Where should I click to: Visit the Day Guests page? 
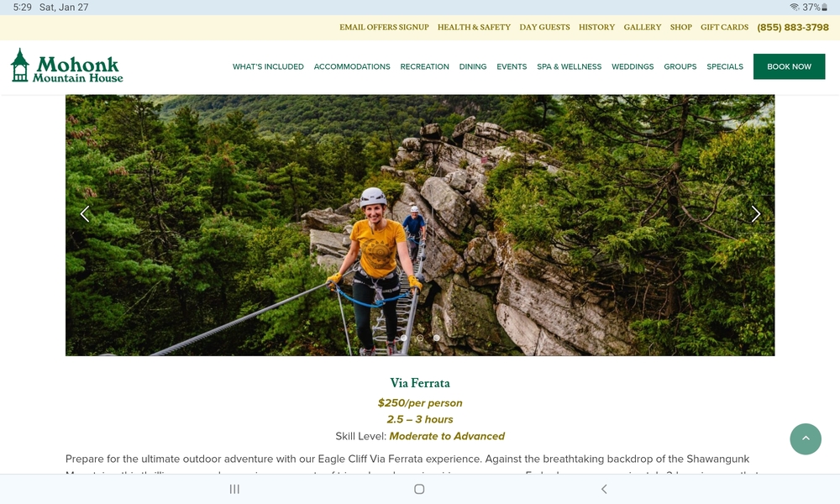pos(544,28)
